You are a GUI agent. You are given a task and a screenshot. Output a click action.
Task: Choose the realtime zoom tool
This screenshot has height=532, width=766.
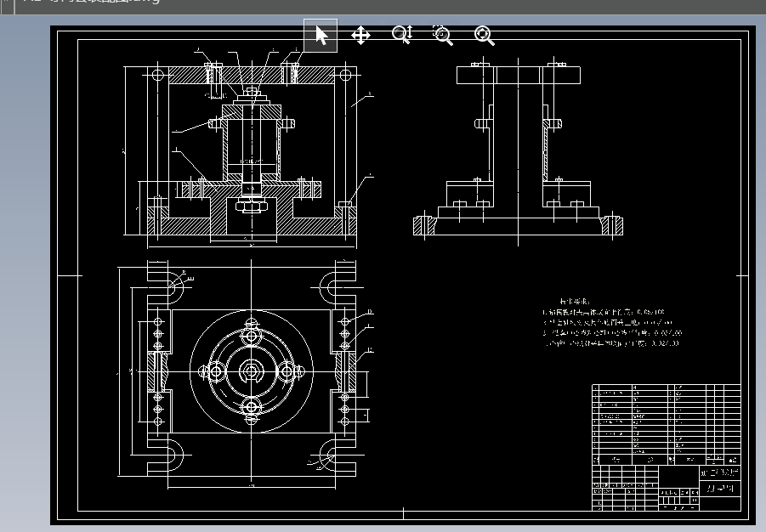coord(402,35)
